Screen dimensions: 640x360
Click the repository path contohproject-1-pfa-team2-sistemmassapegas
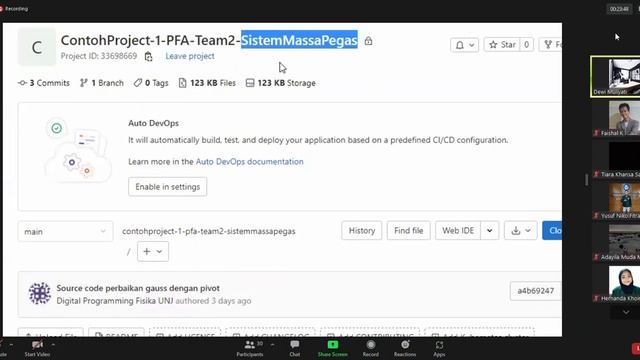pos(209,231)
